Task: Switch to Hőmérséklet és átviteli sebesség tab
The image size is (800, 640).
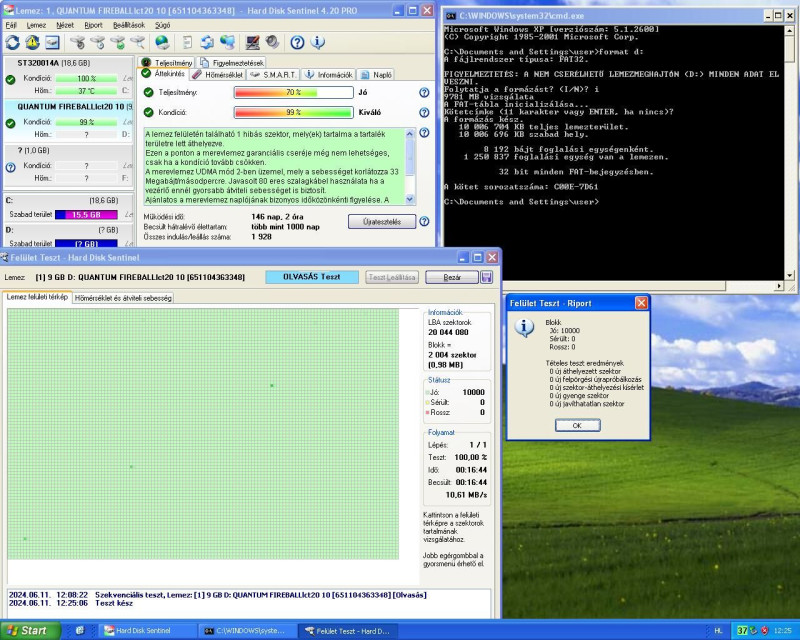Action: tap(123, 298)
